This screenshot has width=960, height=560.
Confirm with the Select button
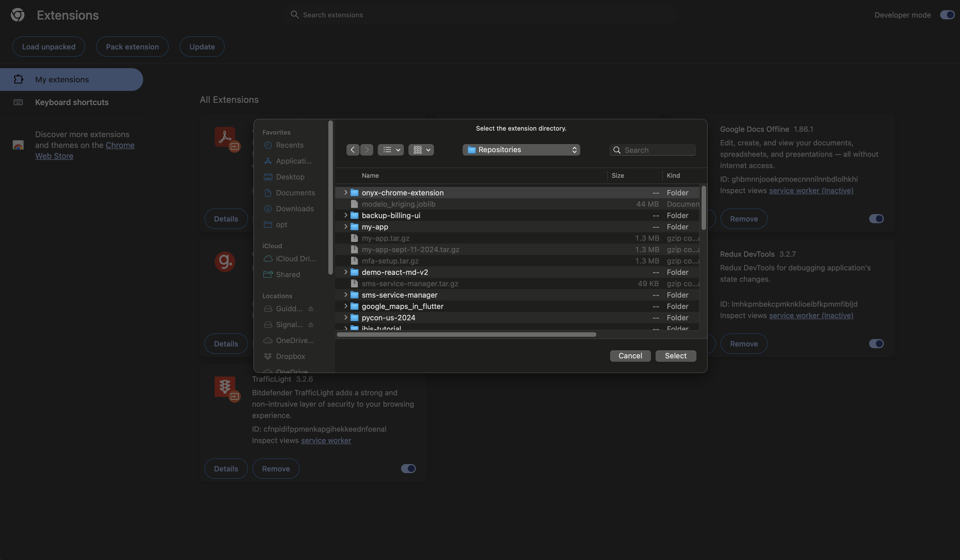675,356
